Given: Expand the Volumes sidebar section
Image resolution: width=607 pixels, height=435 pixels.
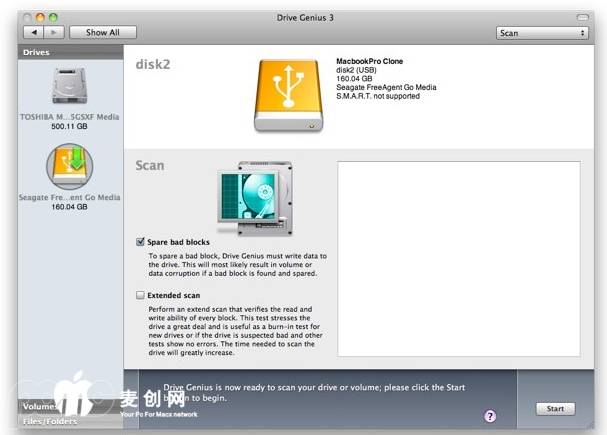Looking at the screenshot, I should point(38,407).
